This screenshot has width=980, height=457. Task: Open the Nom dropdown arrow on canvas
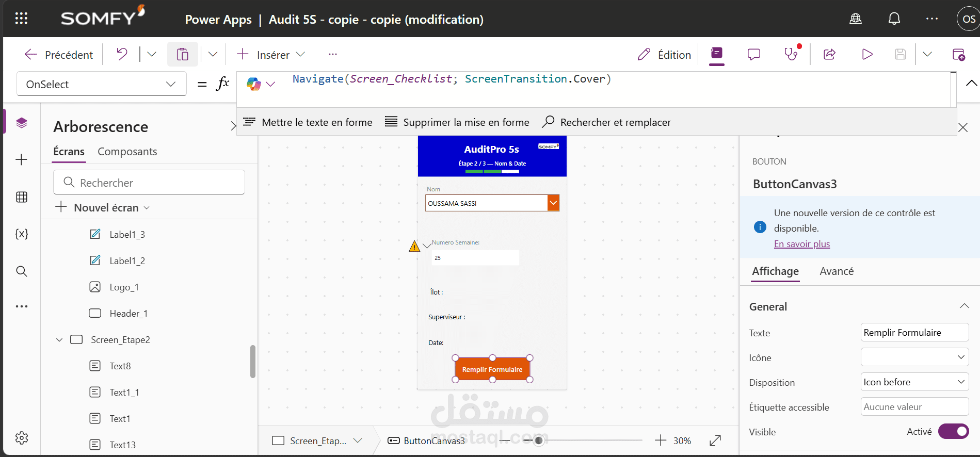coord(553,203)
